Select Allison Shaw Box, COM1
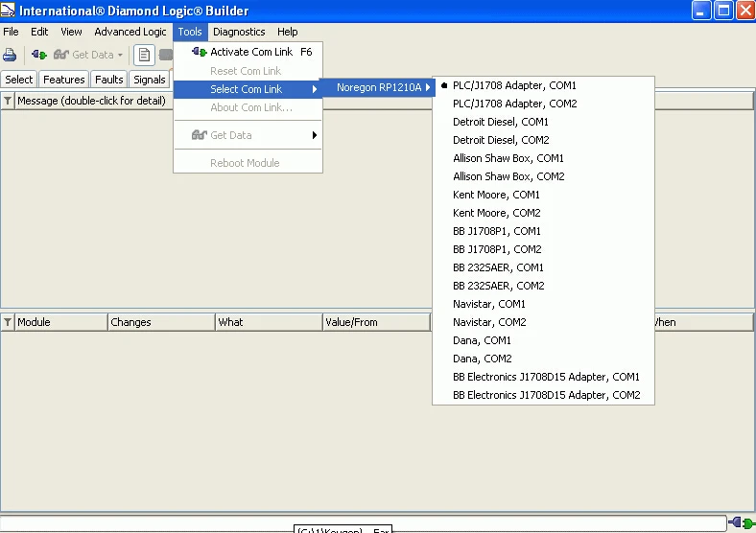756x533 pixels. pyautogui.click(x=543, y=158)
